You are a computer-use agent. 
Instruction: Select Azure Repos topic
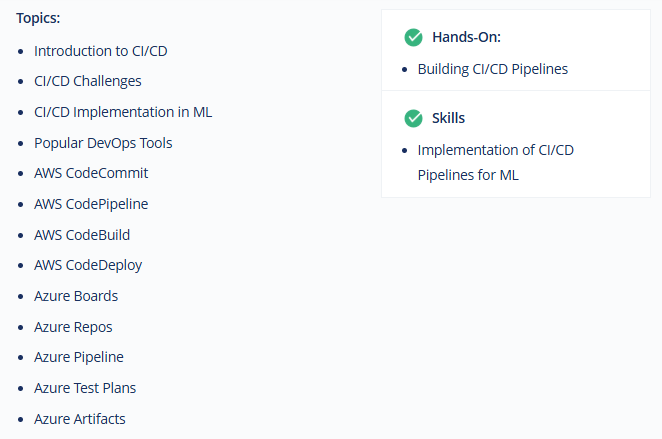73,327
